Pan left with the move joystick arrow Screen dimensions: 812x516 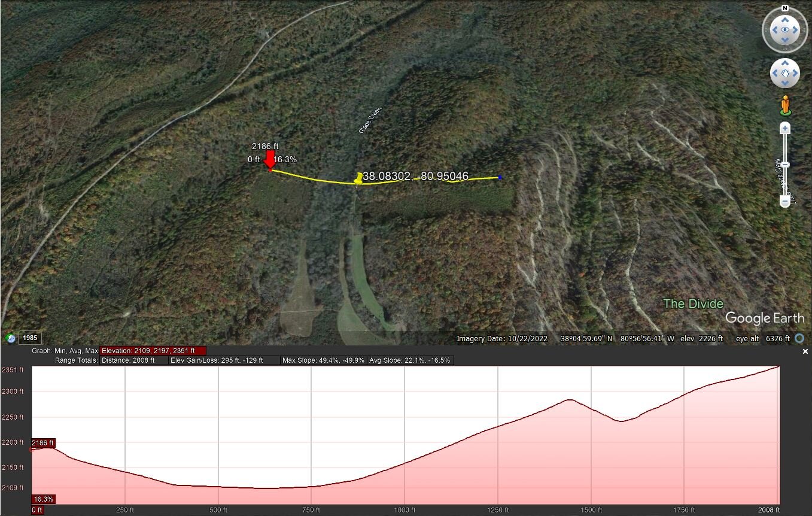tap(775, 74)
